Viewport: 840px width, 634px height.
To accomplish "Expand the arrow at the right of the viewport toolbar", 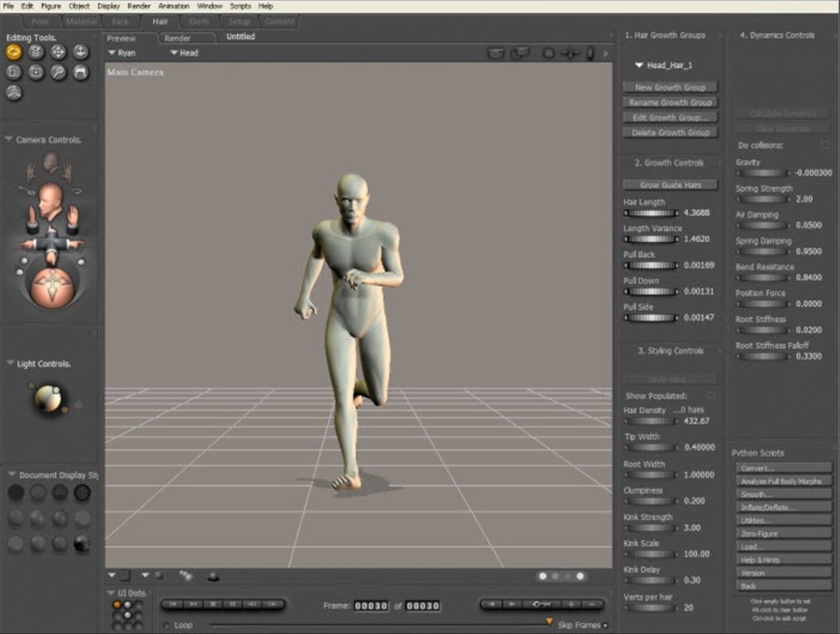I will [606, 54].
